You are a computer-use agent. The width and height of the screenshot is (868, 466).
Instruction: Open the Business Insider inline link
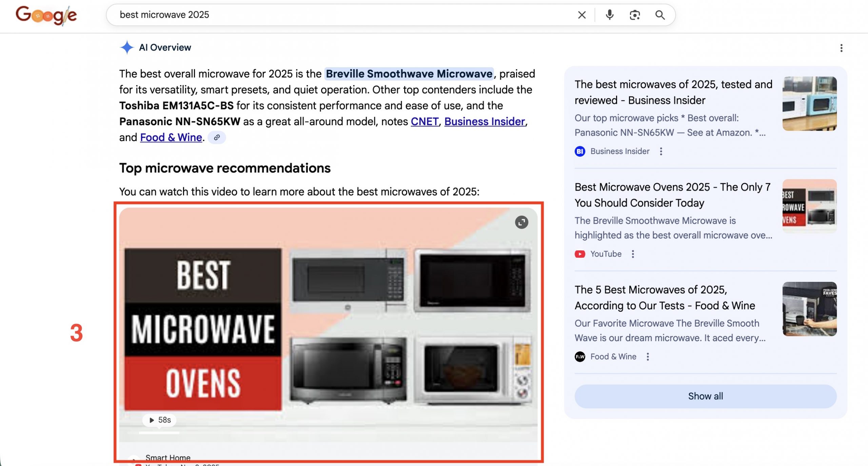click(x=484, y=121)
